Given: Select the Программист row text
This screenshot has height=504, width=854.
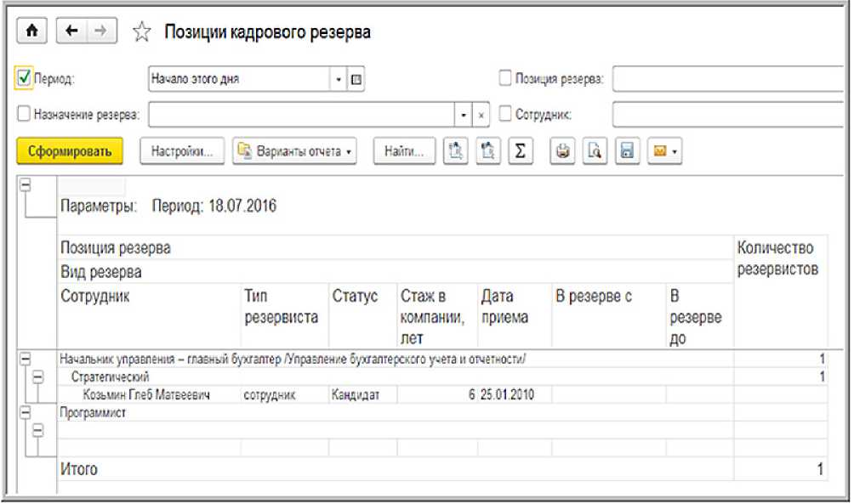Looking at the screenshot, I should 93,413.
